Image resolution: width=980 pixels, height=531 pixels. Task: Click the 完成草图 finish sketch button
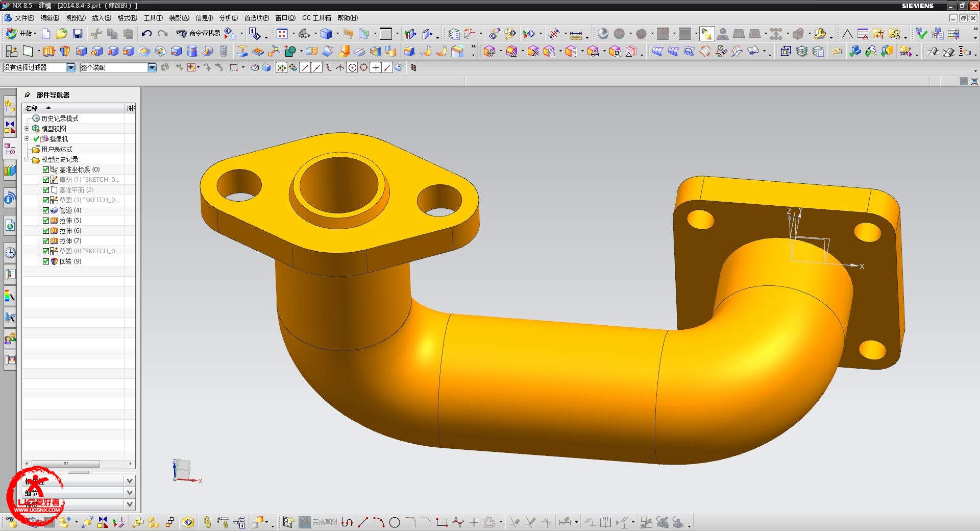tap(318, 522)
